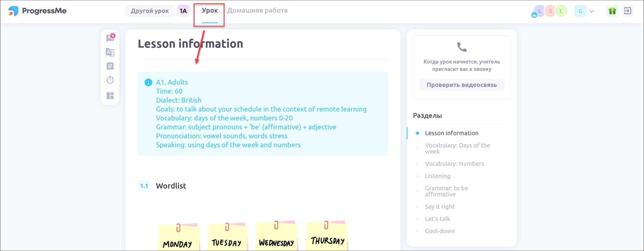Image resolution: width=644 pixels, height=251 pixels.
Task: Click the ProgressMe logo icon
Action: pyautogui.click(x=13, y=11)
